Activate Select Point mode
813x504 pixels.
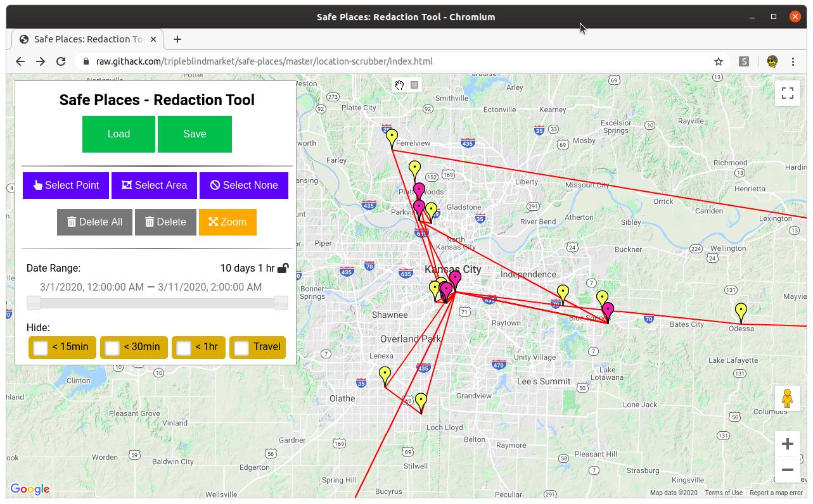click(x=66, y=186)
